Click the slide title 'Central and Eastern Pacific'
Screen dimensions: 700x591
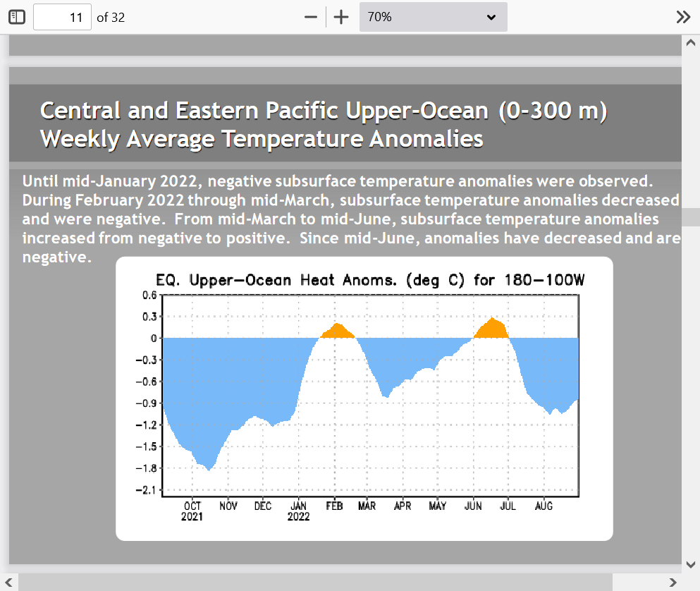click(x=324, y=124)
